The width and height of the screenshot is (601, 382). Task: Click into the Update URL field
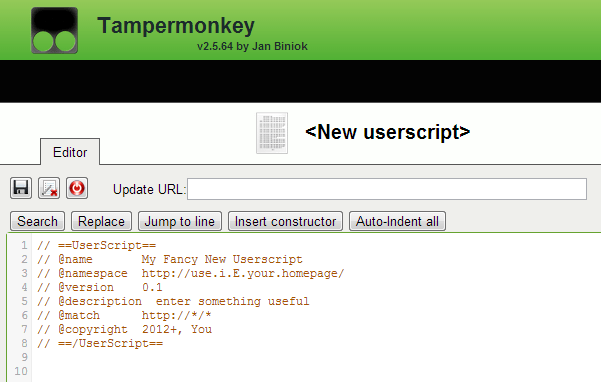pyautogui.click(x=387, y=189)
